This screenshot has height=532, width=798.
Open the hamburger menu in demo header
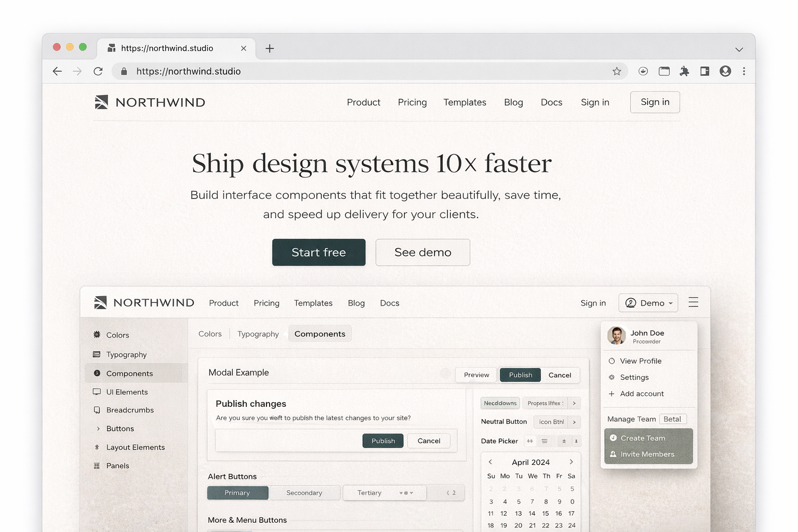click(693, 302)
